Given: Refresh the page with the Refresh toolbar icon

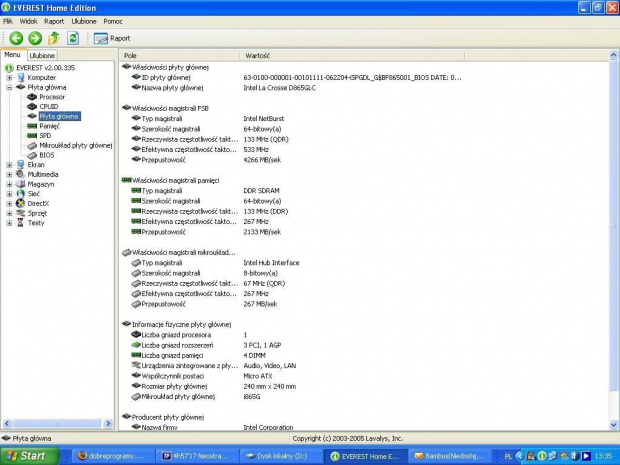Looking at the screenshot, I should (73, 38).
